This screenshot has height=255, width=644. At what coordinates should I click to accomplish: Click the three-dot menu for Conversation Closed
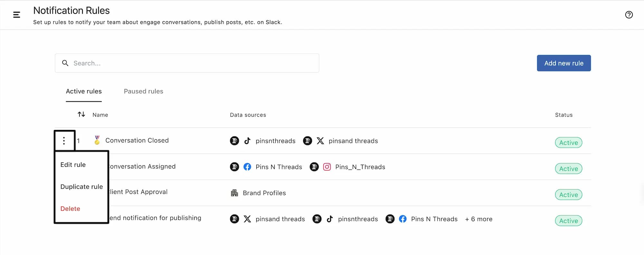tap(64, 141)
